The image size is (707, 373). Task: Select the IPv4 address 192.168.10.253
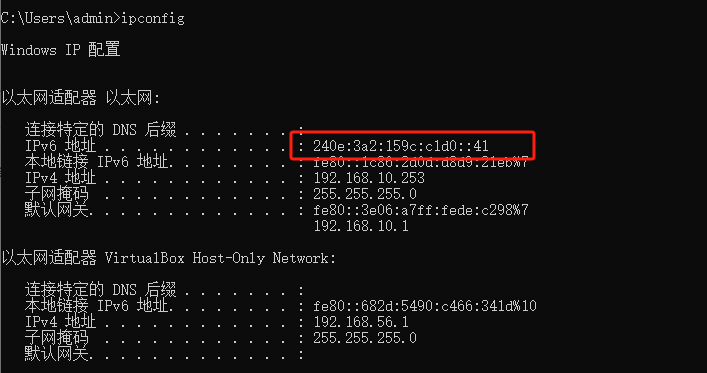point(369,178)
